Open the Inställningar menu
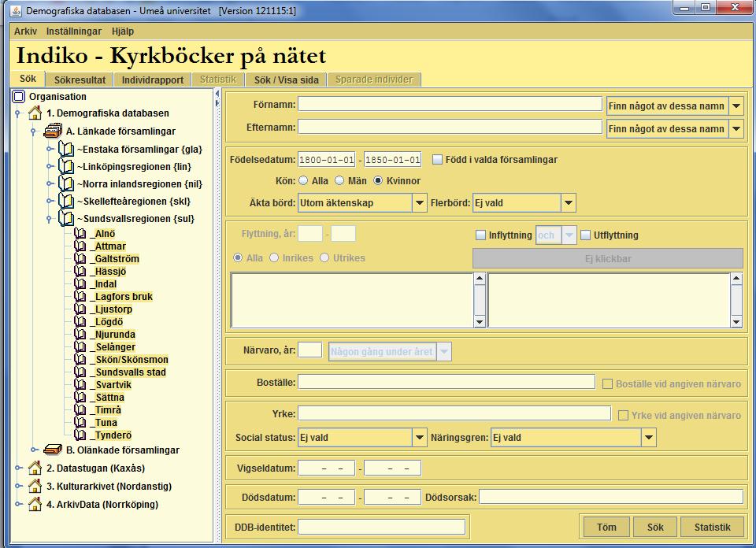The width and height of the screenshot is (756, 548). pos(74,31)
